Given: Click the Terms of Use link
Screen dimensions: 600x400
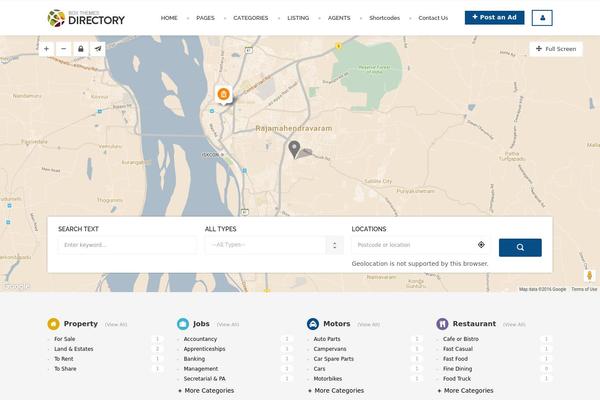Looking at the screenshot, I should [584, 289].
